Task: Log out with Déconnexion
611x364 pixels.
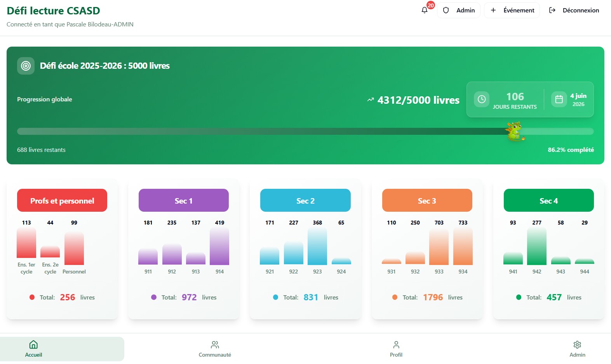Action: click(574, 10)
